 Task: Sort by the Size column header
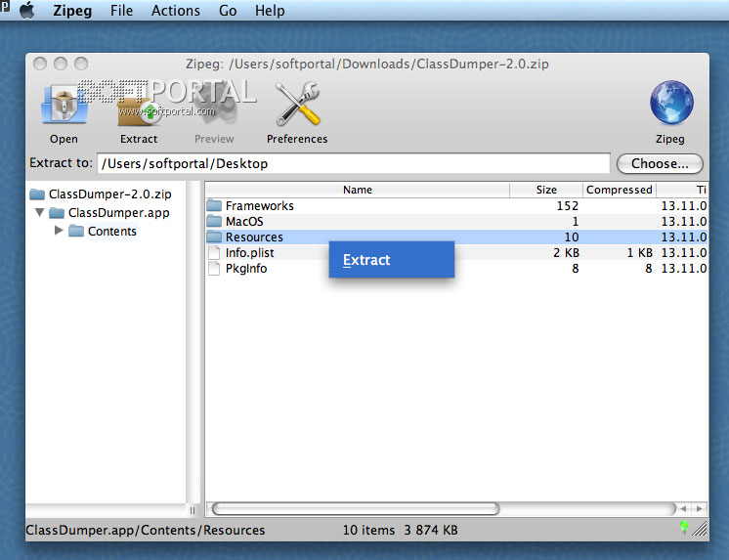click(x=546, y=190)
